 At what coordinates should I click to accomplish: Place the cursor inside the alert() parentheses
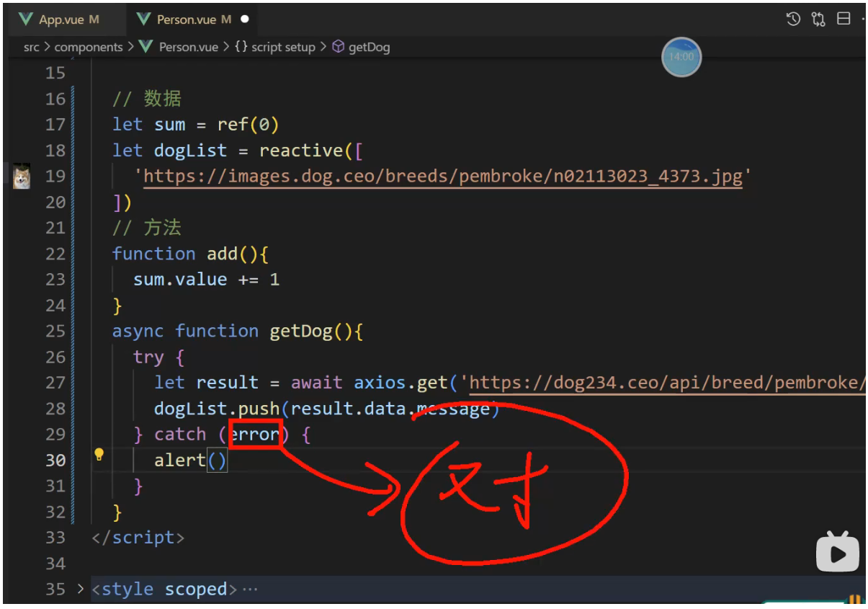218,460
